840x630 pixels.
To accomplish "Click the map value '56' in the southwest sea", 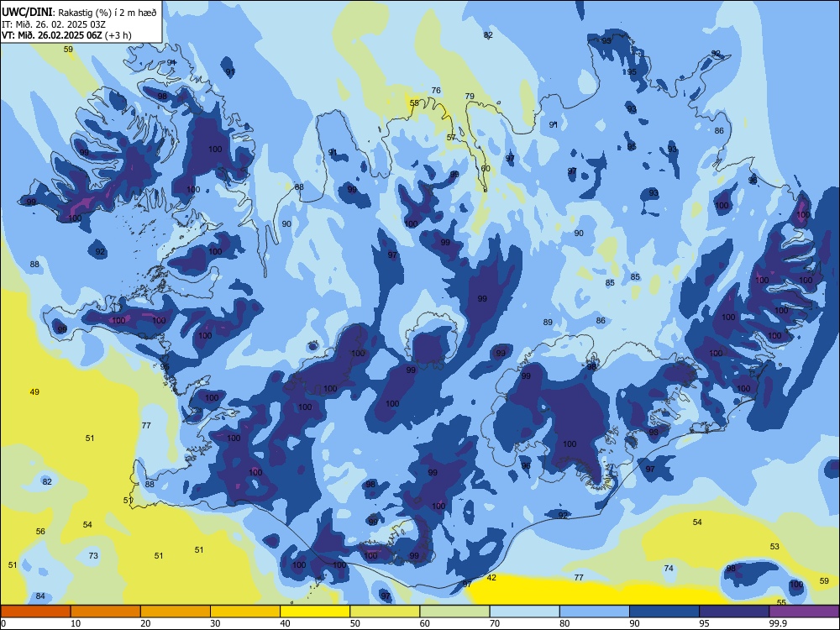I will pos(40,531).
